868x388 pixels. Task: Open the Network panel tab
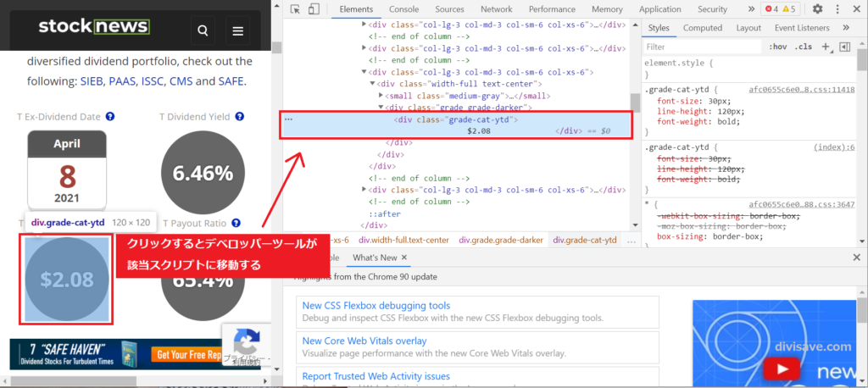(496, 9)
